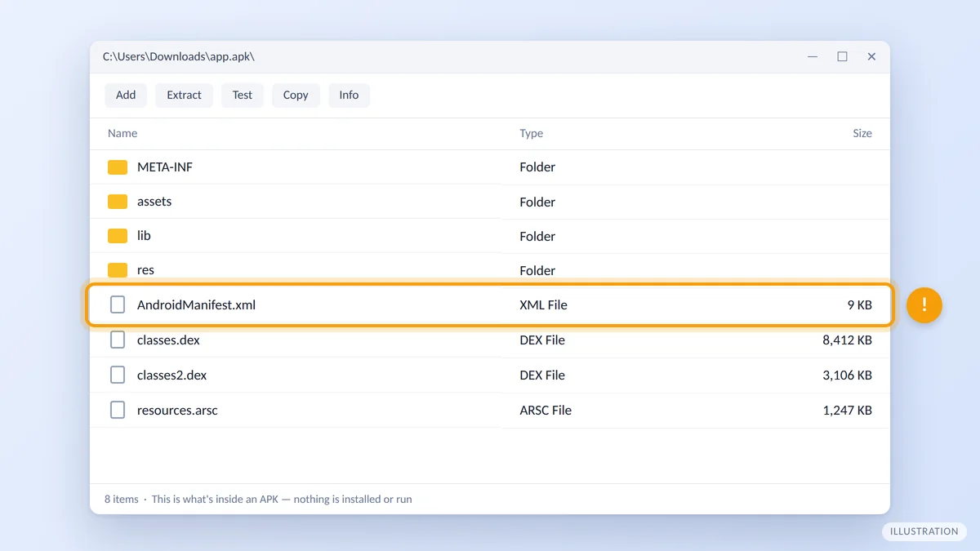Screen dimensions: 980x551
Task: Close the archive window
Action: point(871,56)
